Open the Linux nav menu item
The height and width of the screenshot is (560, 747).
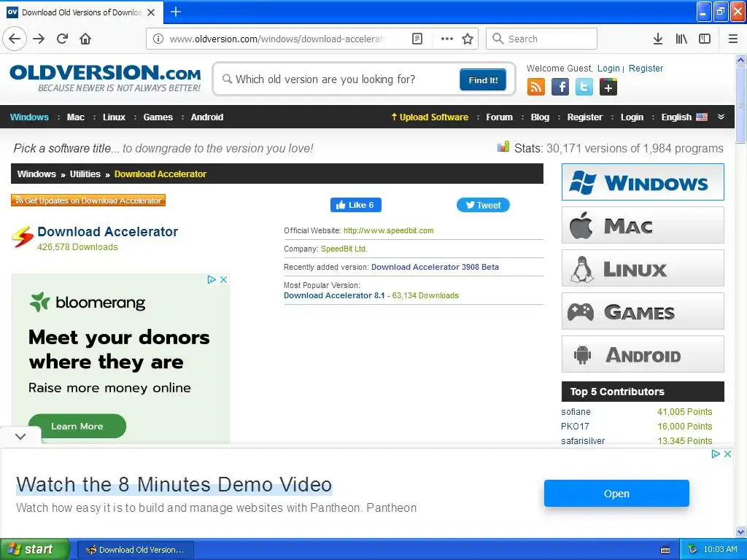[x=114, y=117]
